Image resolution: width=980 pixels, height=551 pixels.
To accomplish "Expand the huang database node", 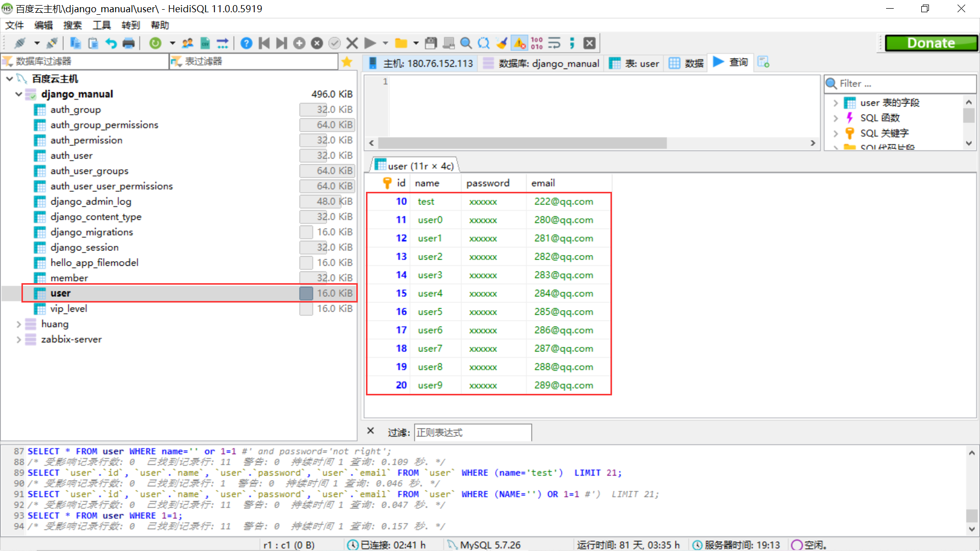I will click(19, 324).
